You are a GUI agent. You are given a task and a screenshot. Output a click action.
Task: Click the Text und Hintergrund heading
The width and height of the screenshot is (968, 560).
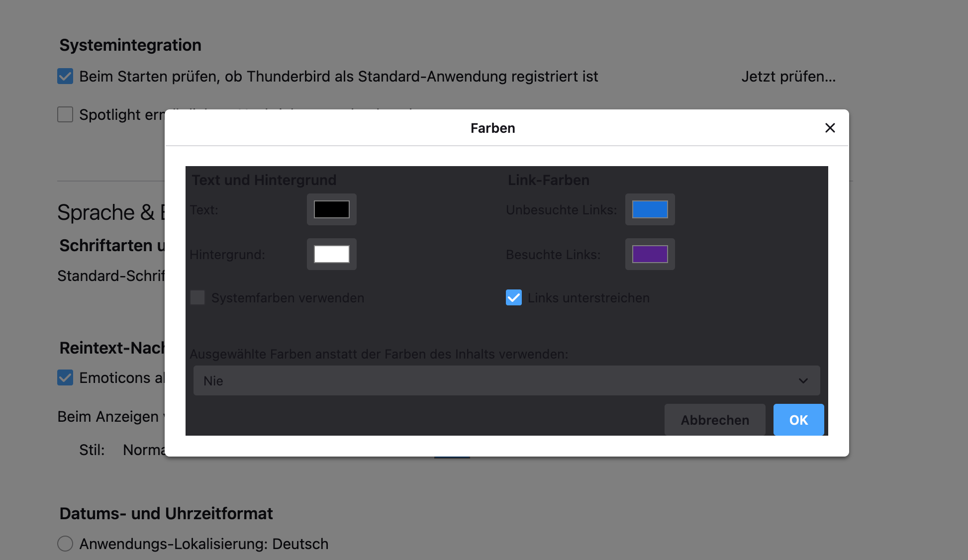click(264, 180)
